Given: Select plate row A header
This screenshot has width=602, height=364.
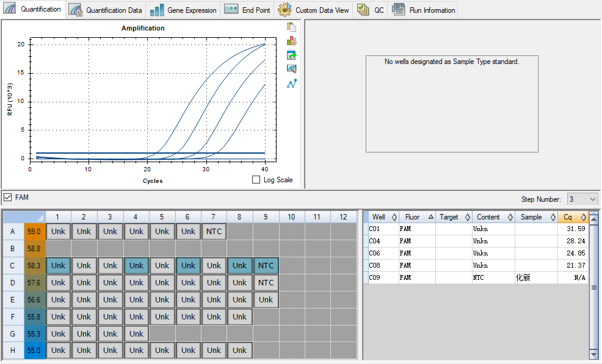Looking at the screenshot, I should [x=13, y=231].
